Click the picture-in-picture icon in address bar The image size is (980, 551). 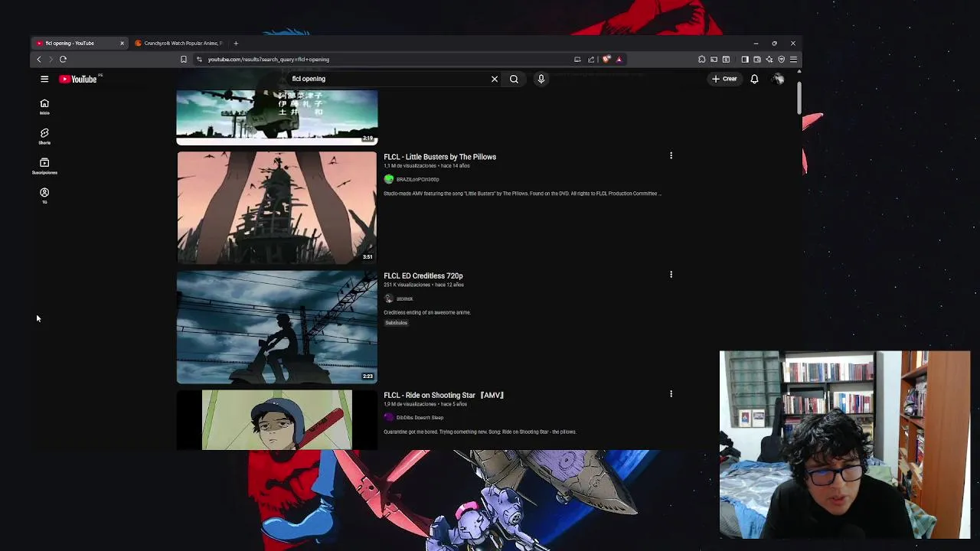577,59
